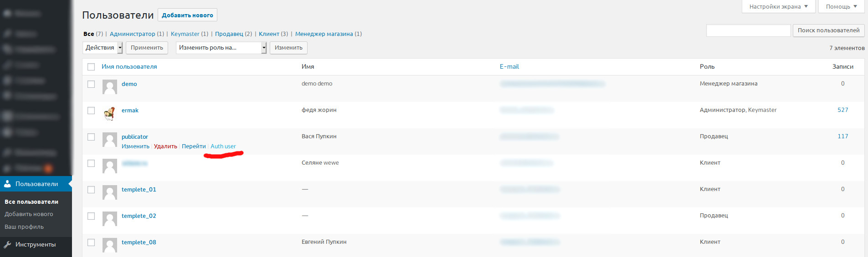Click the Tools wrench icon
868x257 pixels.
click(7, 245)
